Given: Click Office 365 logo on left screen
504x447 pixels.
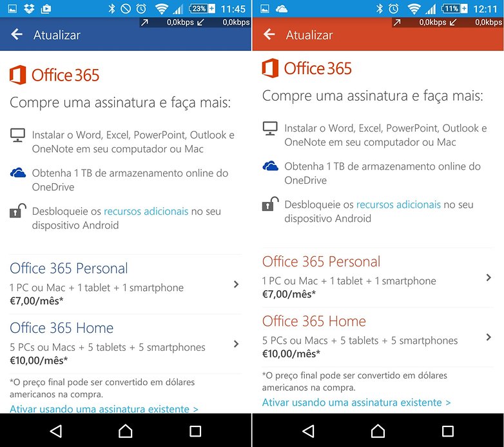Looking at the screenshot, I should coord(54,75).
